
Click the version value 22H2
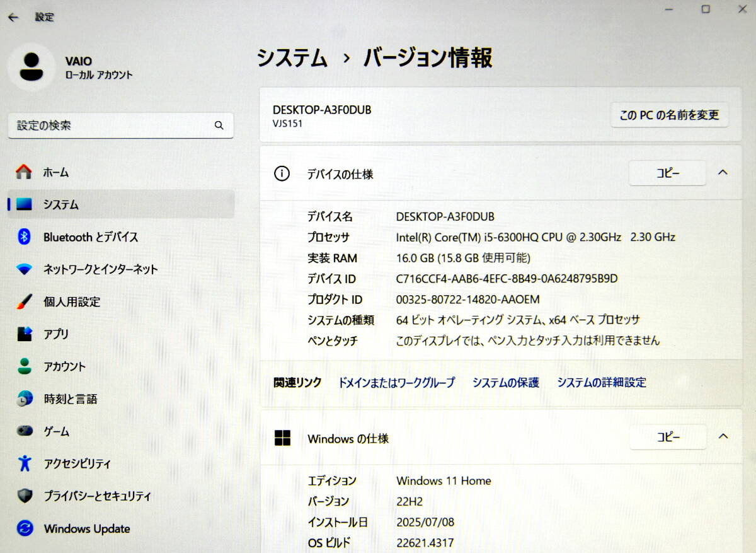[x=409, y=501]
